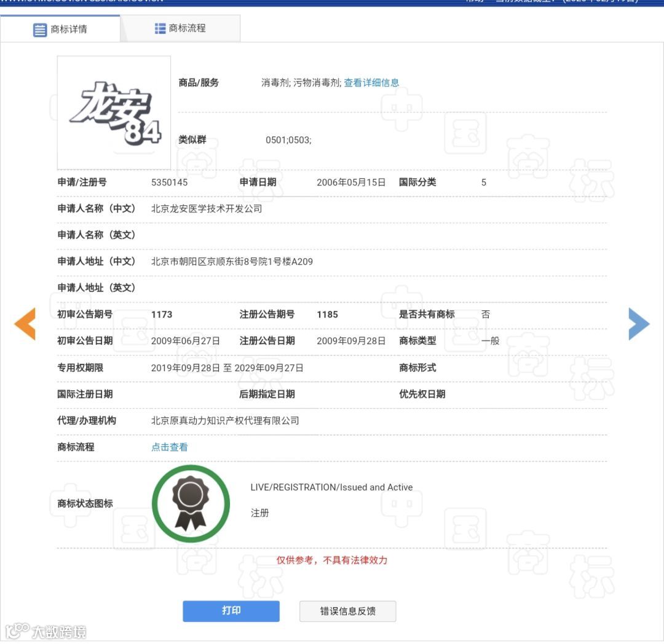The width and height of the screenshot is (664, 644).
Task: Select applicant name 北京龙安医学技术开发公司
Action: 207,208
